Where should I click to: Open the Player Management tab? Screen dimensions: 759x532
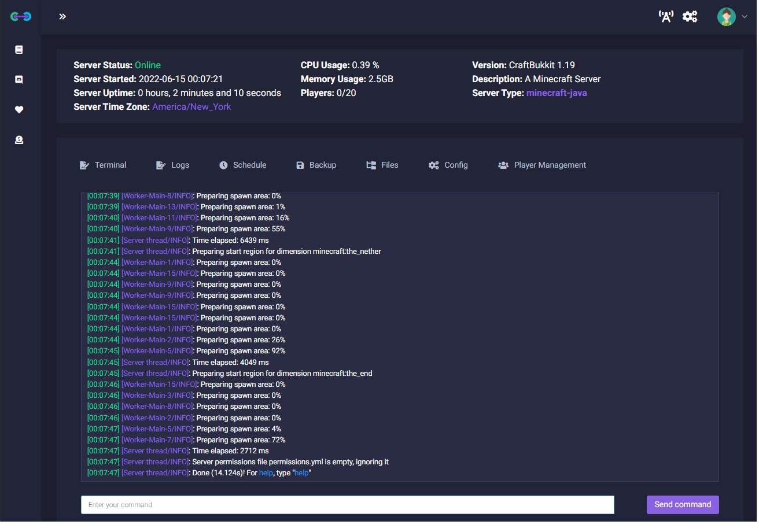tap(542, 165)
